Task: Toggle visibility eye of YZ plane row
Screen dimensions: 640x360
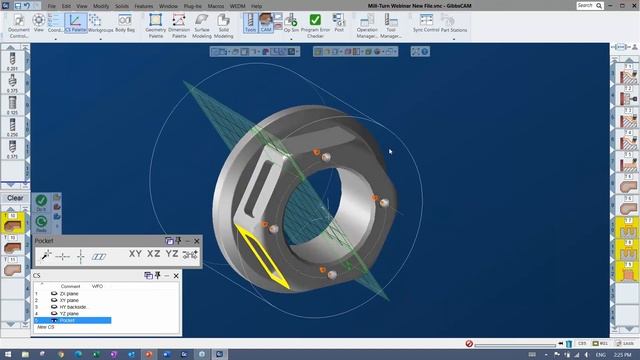Action: click(54, 313)
